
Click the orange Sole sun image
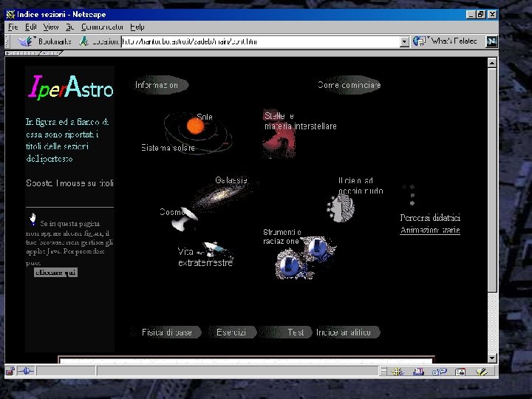click(x=195, y=126)
